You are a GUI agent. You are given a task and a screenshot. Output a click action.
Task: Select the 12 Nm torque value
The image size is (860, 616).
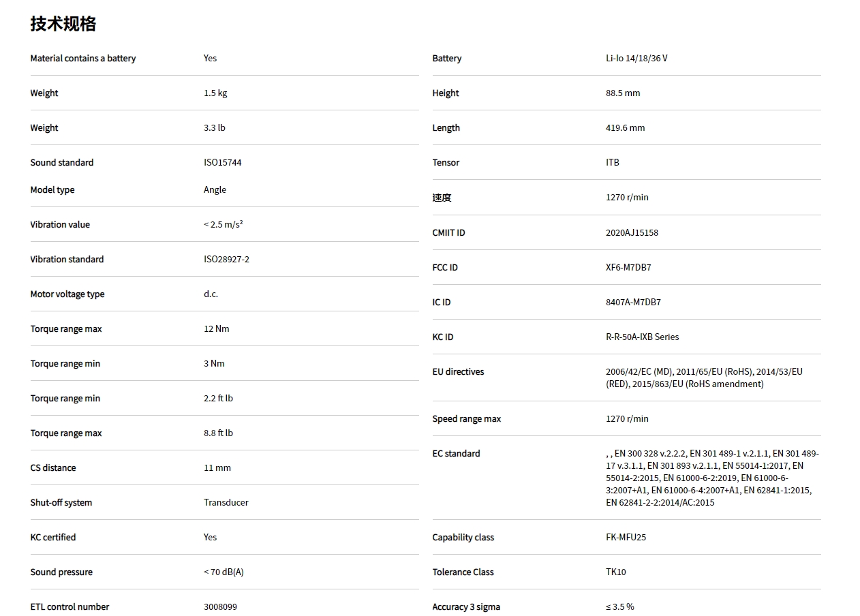tap(216, 329)
